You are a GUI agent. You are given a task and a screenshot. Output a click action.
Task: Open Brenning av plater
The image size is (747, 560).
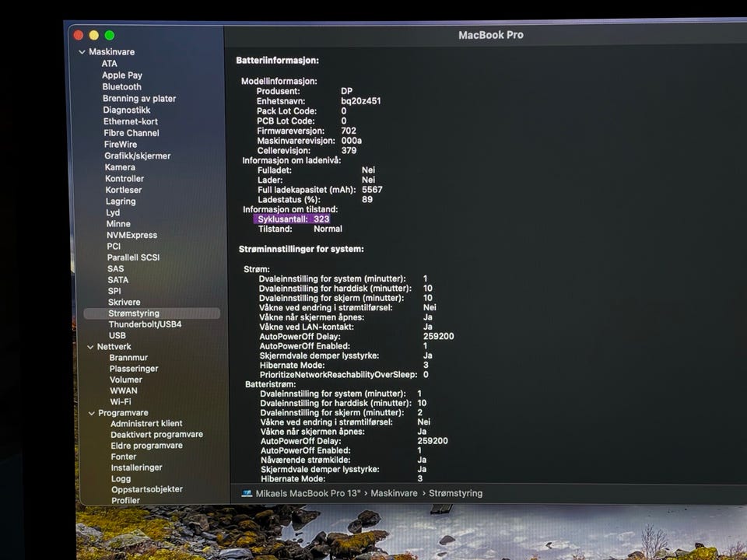139,99
